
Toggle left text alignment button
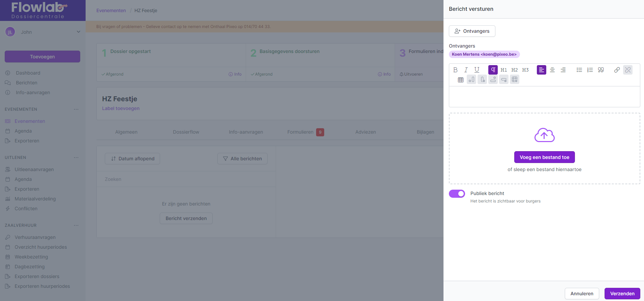coord(542,70)
